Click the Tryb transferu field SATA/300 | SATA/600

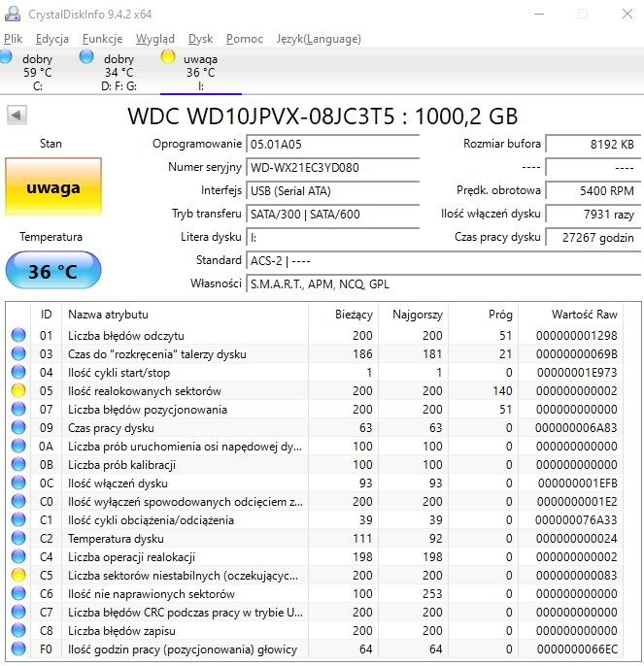point(333,214)
